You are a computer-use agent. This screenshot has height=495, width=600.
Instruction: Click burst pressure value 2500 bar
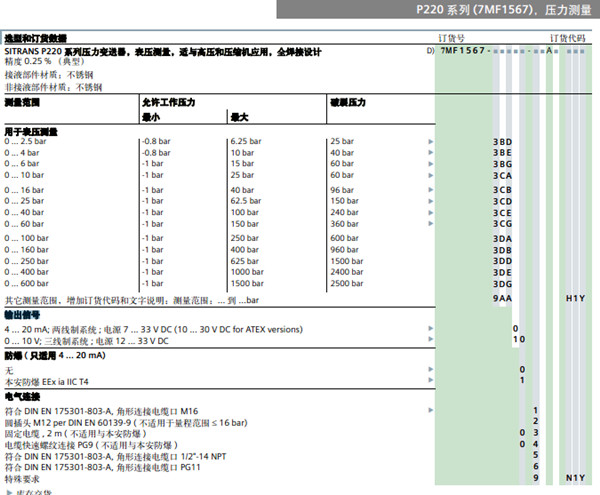pyautogui.click(x=347, y=283)
